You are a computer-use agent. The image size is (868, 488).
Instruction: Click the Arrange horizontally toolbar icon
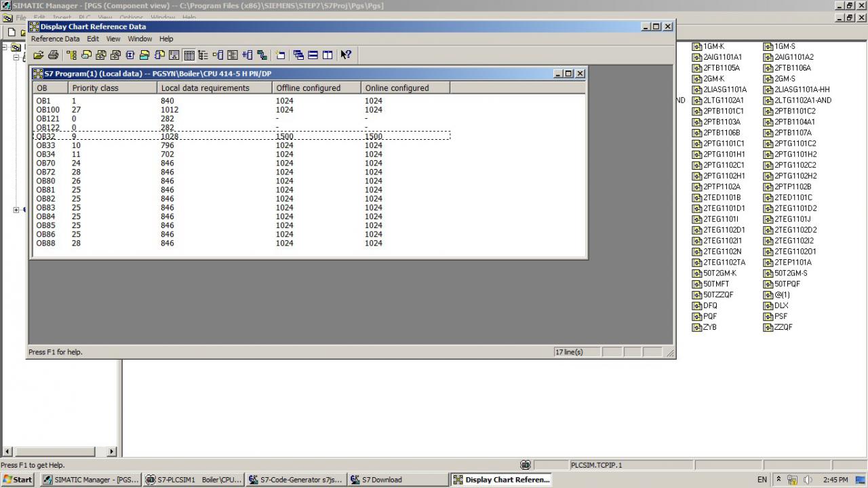point(313,55)
